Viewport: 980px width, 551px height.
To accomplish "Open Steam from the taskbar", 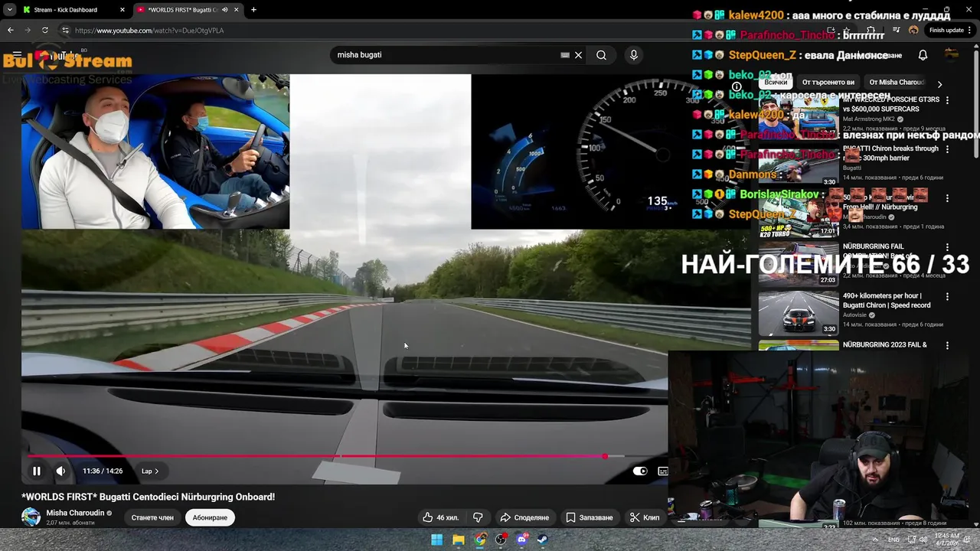I will (541, 540).
